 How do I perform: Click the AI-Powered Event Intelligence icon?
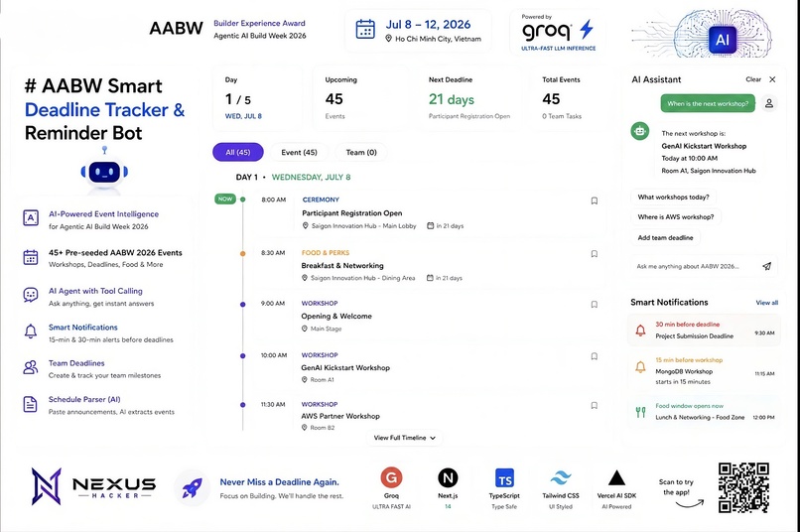31,218
